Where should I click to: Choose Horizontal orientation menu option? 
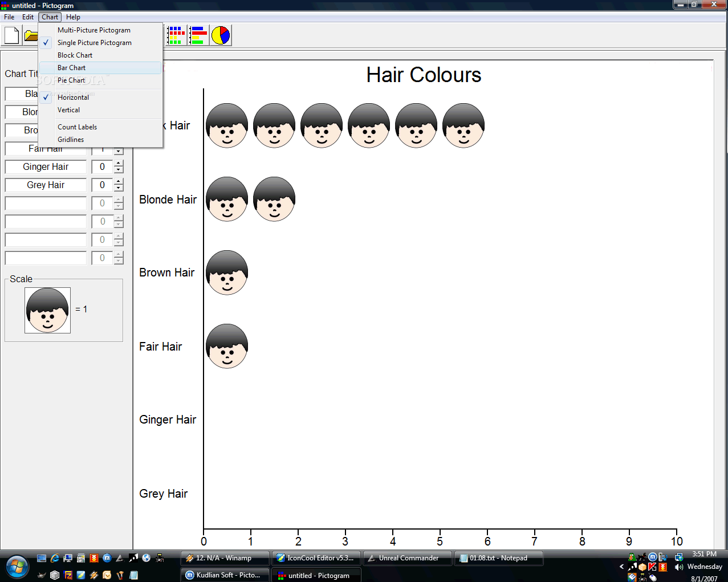point(100,97)
